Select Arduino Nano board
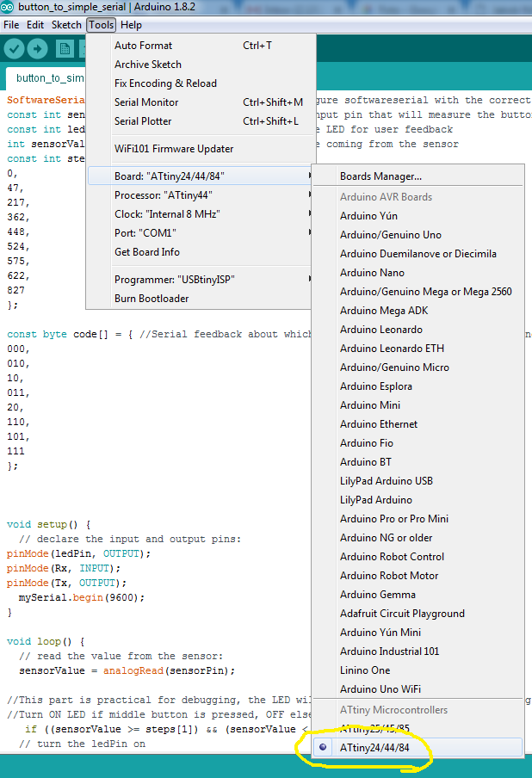 pyautogui.click(x=417, y=273)
